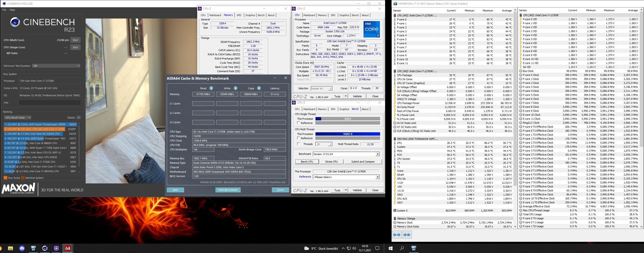Open the weather widget showing 9°C
This screenshot has height=253, width=644.
pos(321,249)
